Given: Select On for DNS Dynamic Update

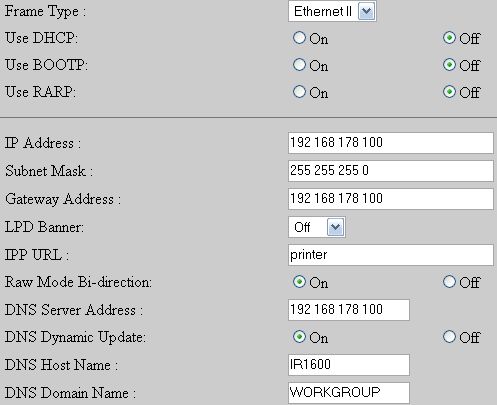Looking at the screenshot, I should pyautogui.click(x=299, y=337).
